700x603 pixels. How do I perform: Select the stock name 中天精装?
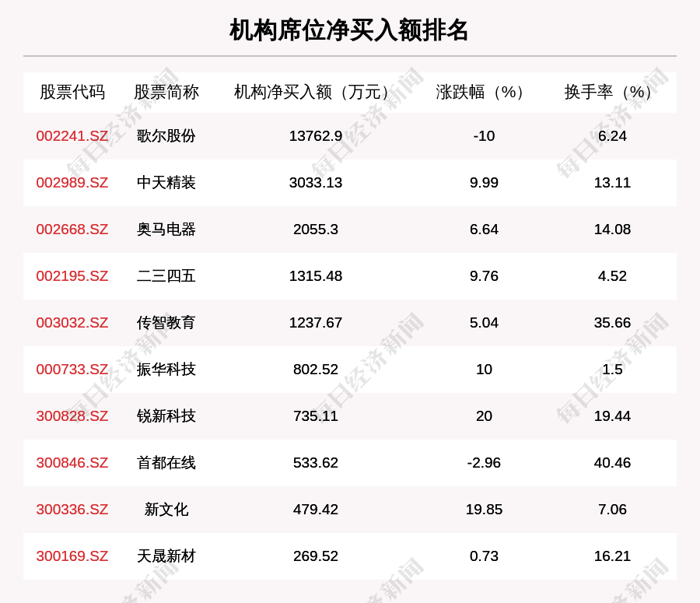(x=166, y=183)
